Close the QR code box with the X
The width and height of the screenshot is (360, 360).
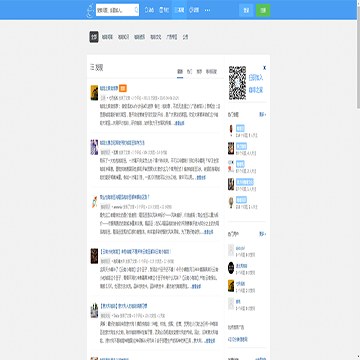point(264,68)
